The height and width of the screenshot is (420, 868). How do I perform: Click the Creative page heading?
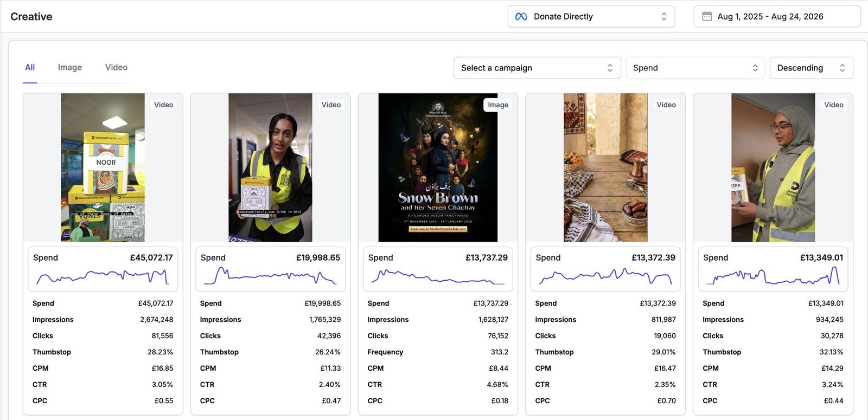pyautogui.click(x=31, y=17)
